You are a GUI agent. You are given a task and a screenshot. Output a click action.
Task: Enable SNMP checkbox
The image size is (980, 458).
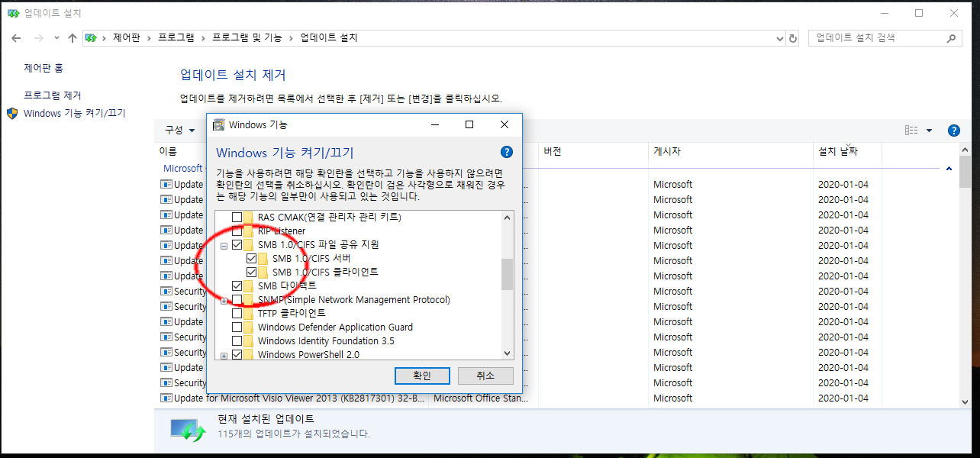click(237, 300)
